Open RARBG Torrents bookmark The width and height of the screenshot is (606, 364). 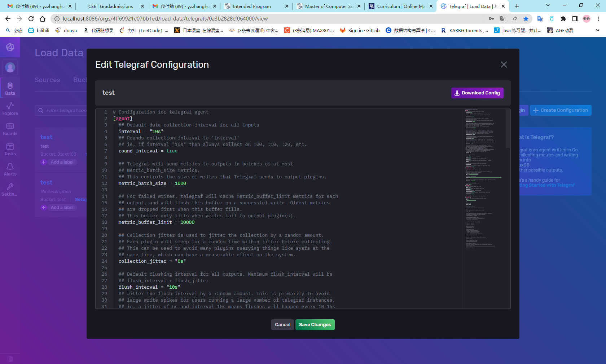click(465, 30)
